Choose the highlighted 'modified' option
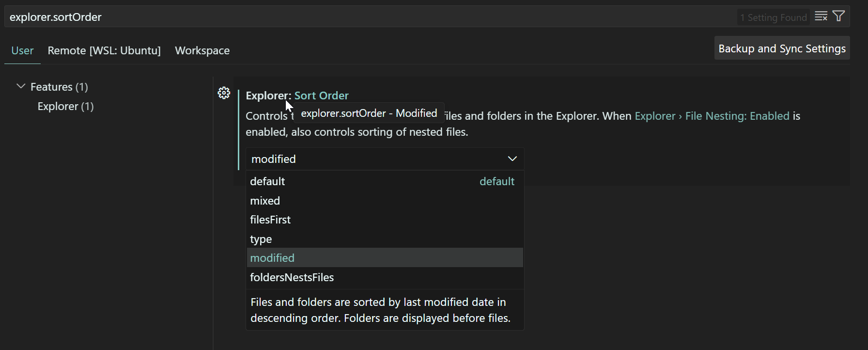The width and height of the screenshot is (868, 350). 272,258
